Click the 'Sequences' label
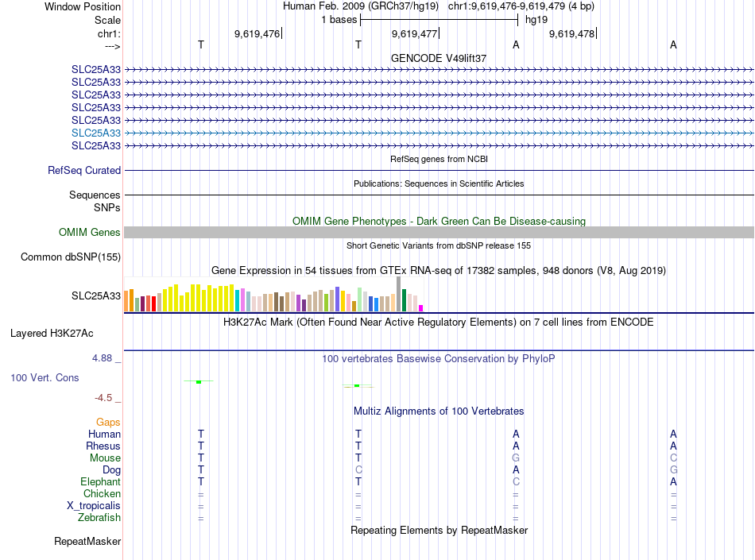The height and width of the screenshot is (560, 755). tap(95, 195)
